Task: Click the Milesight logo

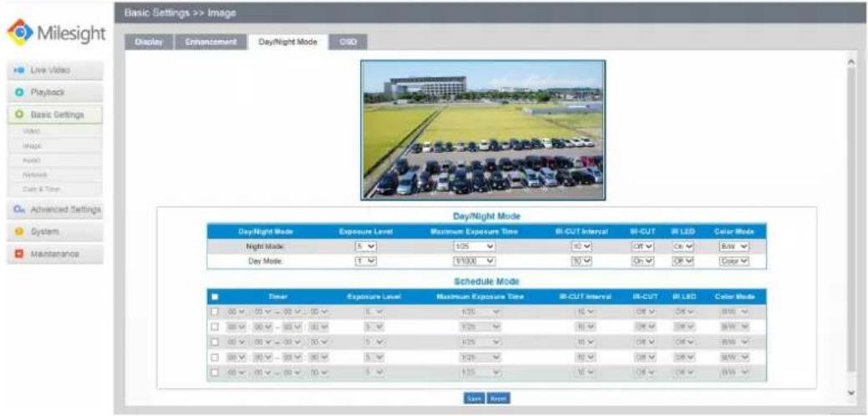Action: click(x=55, y=33)
